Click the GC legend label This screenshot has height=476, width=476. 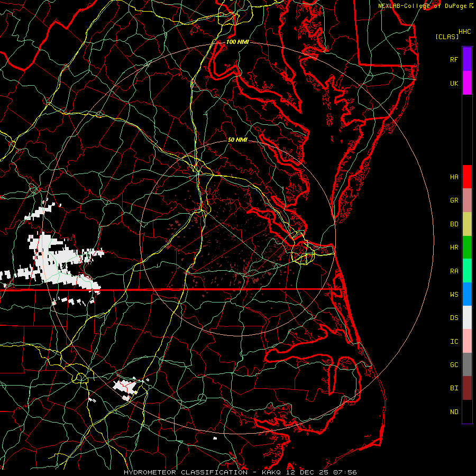click(x=454, y=365)
